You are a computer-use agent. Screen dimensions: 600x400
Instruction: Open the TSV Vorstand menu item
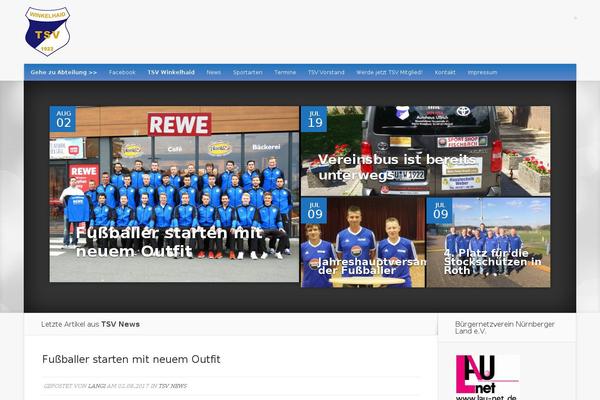point(326,72)
